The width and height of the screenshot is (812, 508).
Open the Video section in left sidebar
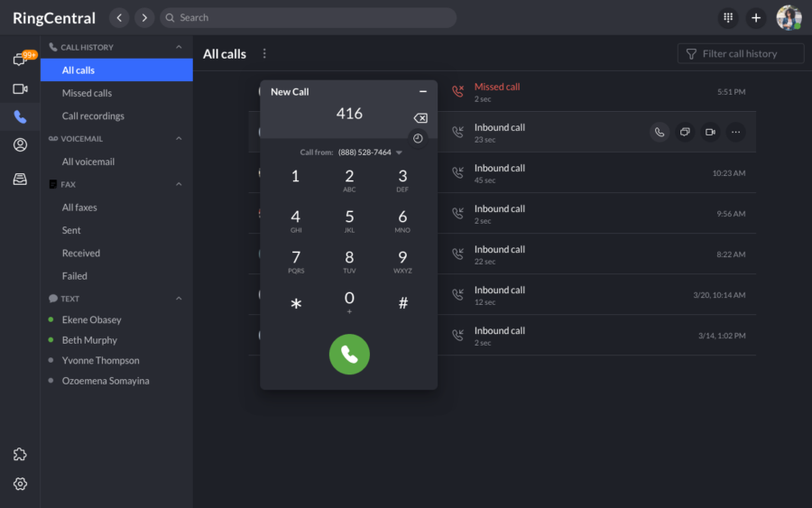click(x=20, y=88)
